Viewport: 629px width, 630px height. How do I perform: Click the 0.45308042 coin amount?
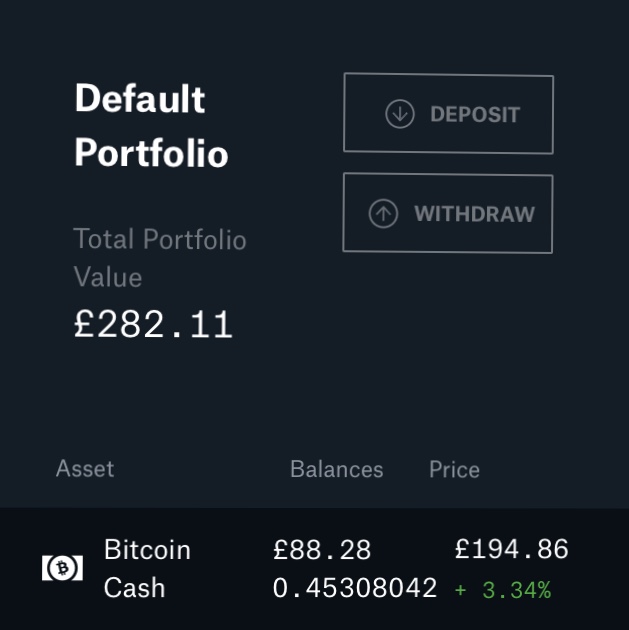[x=355, y=588]
